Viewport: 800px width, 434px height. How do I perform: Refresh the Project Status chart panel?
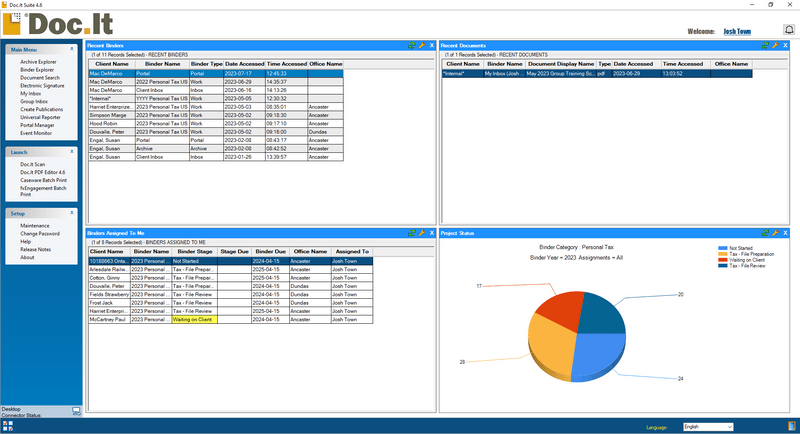(765, 233)
